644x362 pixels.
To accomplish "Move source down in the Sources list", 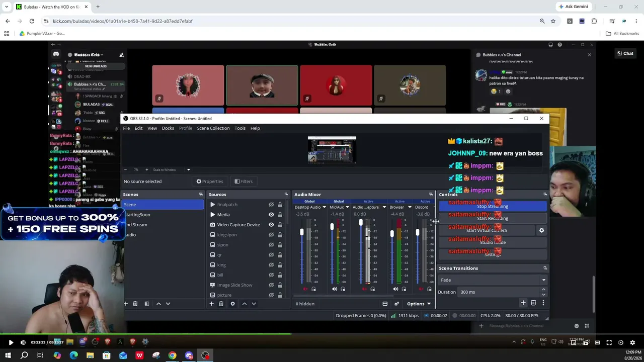I will tap(254, 304).
